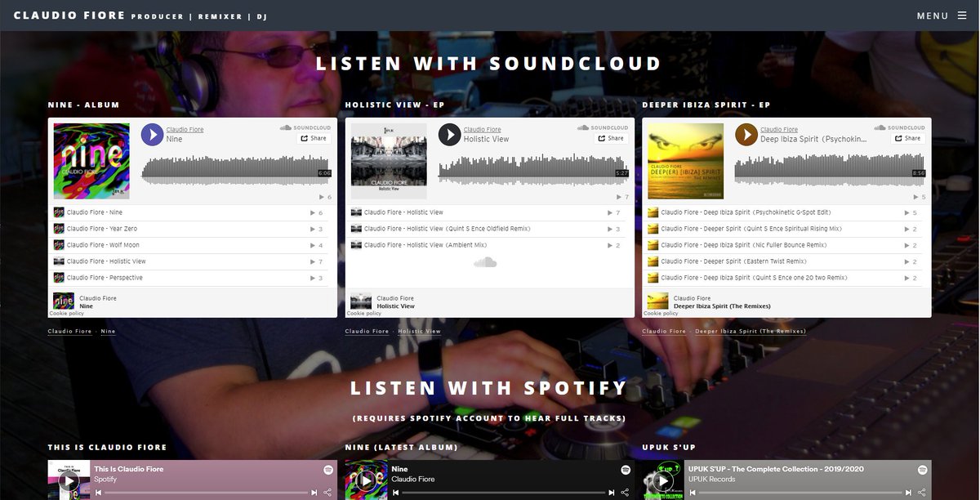Open the MENU at top right
The image size is (980, 500).
pos(931,15)
